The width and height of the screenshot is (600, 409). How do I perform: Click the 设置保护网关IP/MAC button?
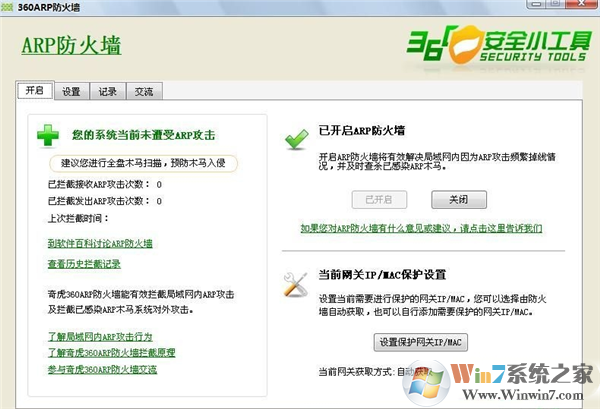pos(421,342)
